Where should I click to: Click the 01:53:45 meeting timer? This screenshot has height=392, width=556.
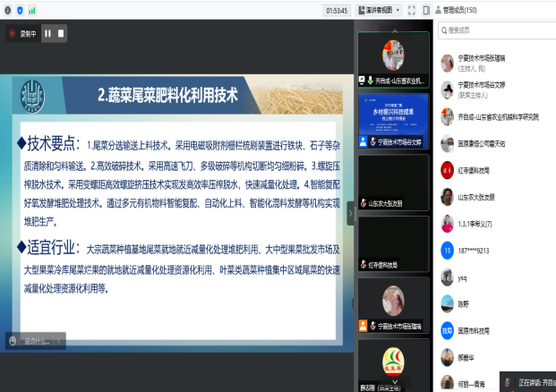(337, 11)
